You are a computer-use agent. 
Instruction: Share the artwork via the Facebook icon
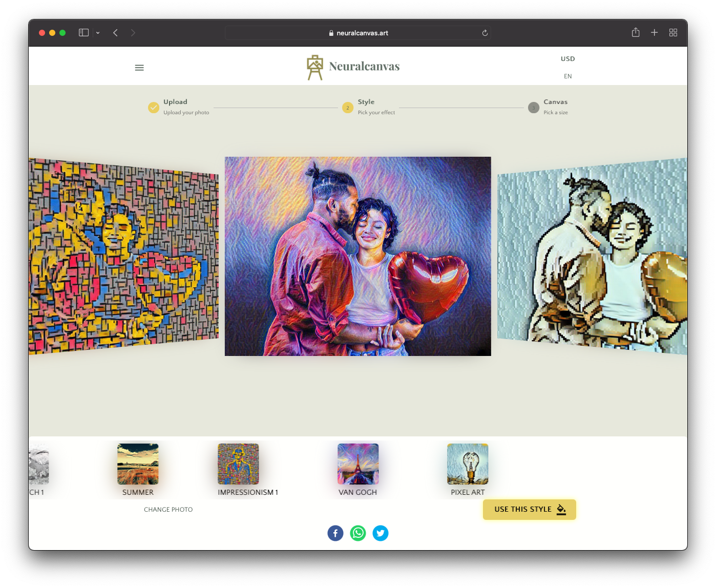tap(335, 533)
